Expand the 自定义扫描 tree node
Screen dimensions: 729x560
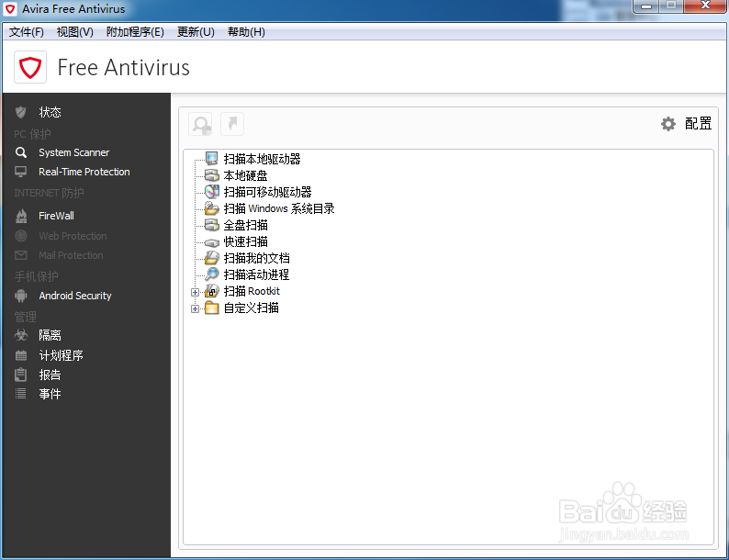195,308
